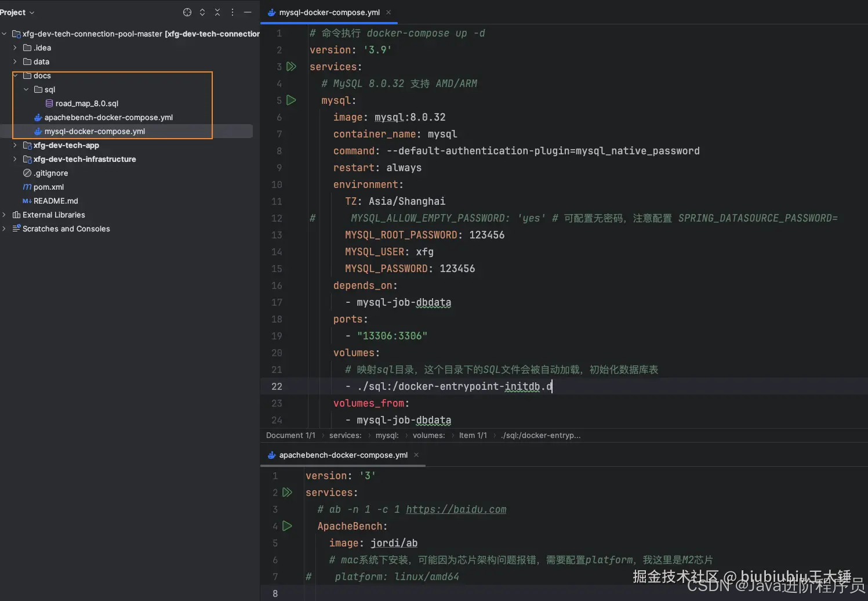The width and height of the screenshot is (868, 601).
Task: Click the Collapse All icon in Project panel
Action: coord(217,12)
